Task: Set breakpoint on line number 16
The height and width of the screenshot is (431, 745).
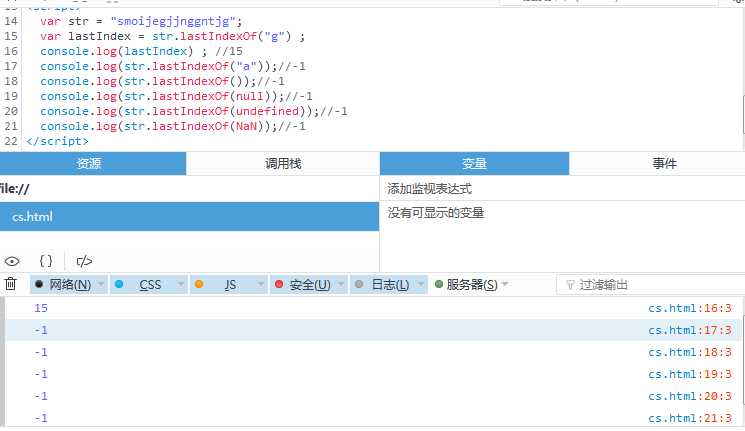Action: click(11, 51)
